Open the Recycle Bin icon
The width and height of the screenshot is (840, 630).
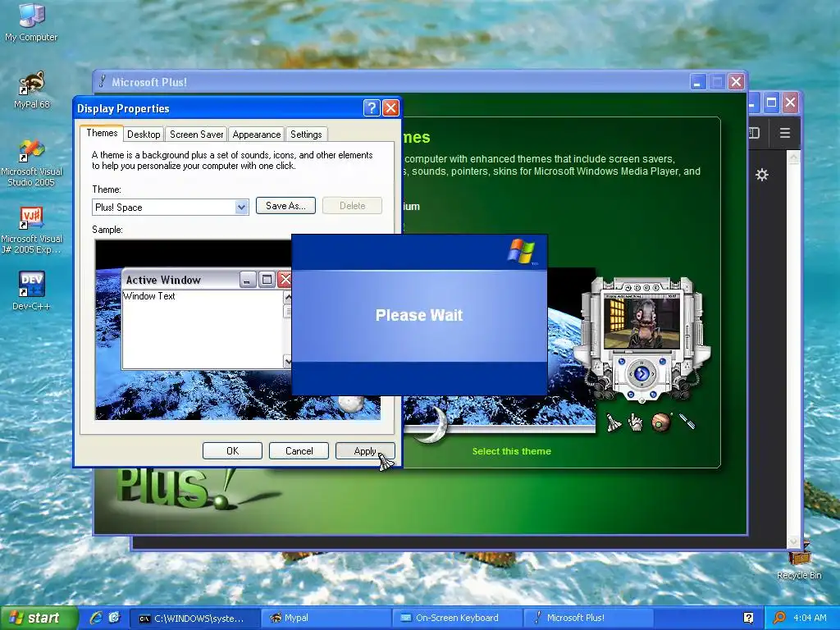coord(799,559)
